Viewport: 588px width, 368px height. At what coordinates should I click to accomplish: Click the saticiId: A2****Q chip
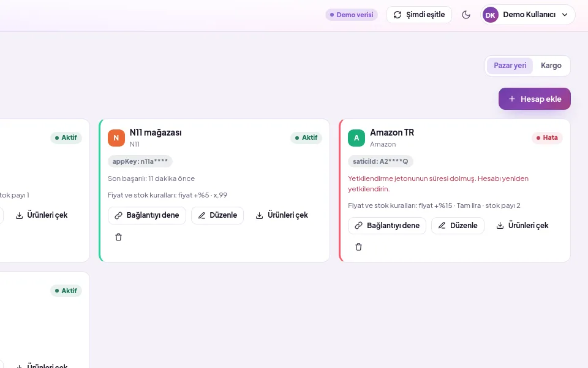pos(380,161)
